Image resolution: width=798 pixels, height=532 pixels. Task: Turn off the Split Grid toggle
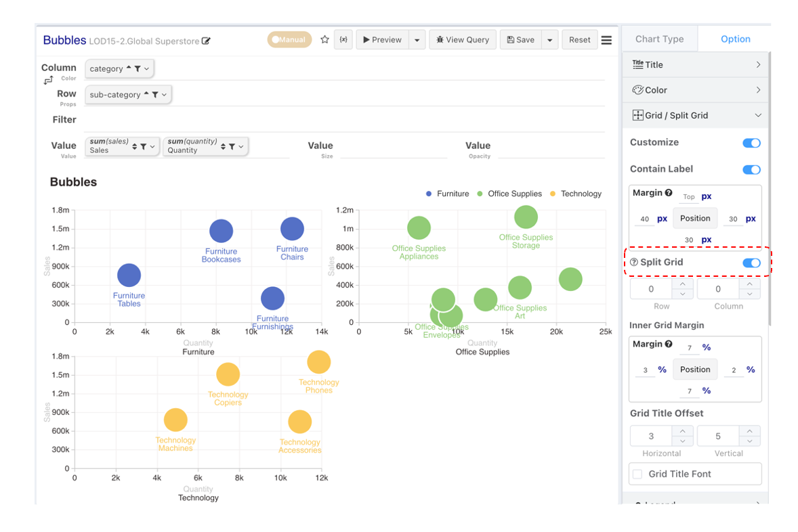click(x=751, y=263)
